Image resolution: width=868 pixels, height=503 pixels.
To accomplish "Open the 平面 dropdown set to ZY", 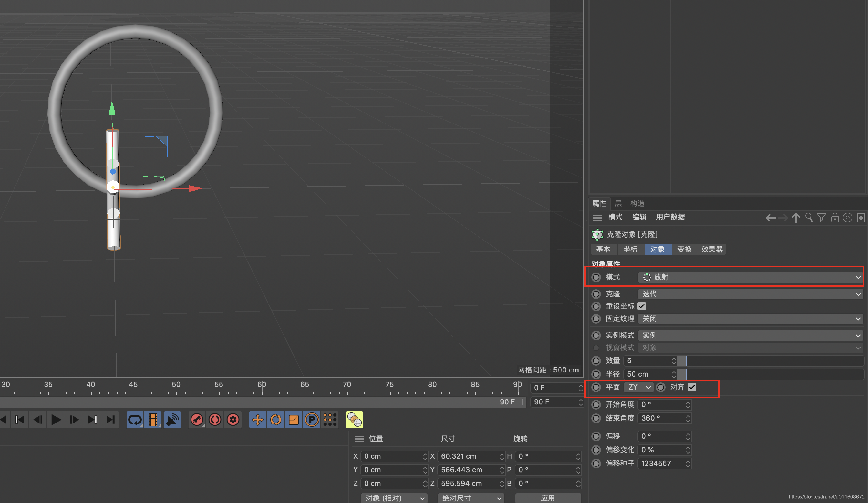I will pyautogui.click(x=638, y=387).
